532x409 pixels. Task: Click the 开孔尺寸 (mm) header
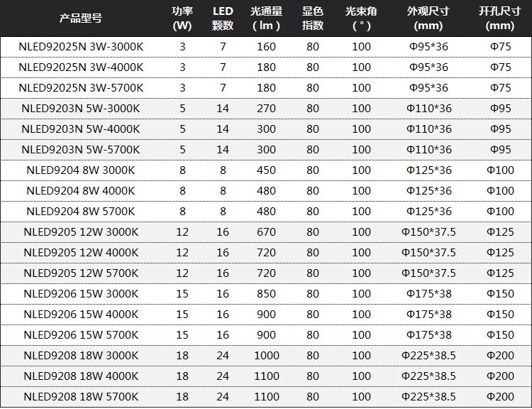(x=499, y=18)
